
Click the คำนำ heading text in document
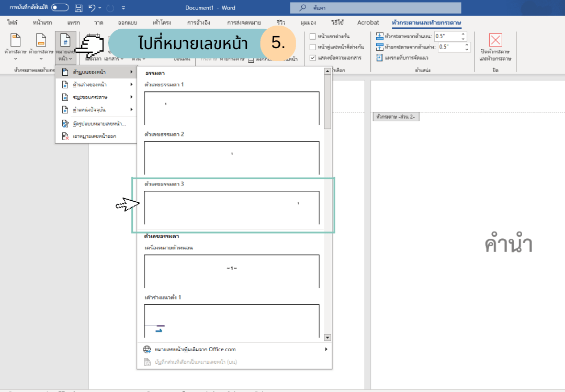click(x=508, y=244)
